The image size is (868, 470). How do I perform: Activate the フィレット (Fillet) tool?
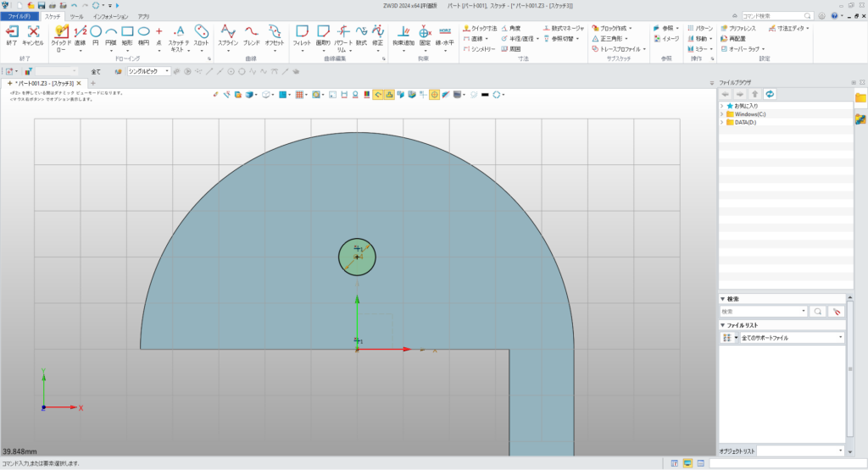click(x=301, y=32)
